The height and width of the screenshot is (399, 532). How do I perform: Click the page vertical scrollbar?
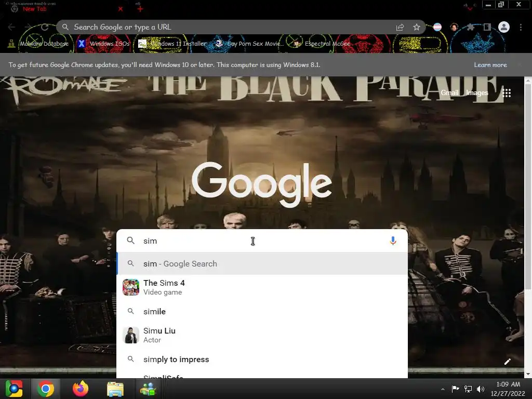click(x=528, y=187)
